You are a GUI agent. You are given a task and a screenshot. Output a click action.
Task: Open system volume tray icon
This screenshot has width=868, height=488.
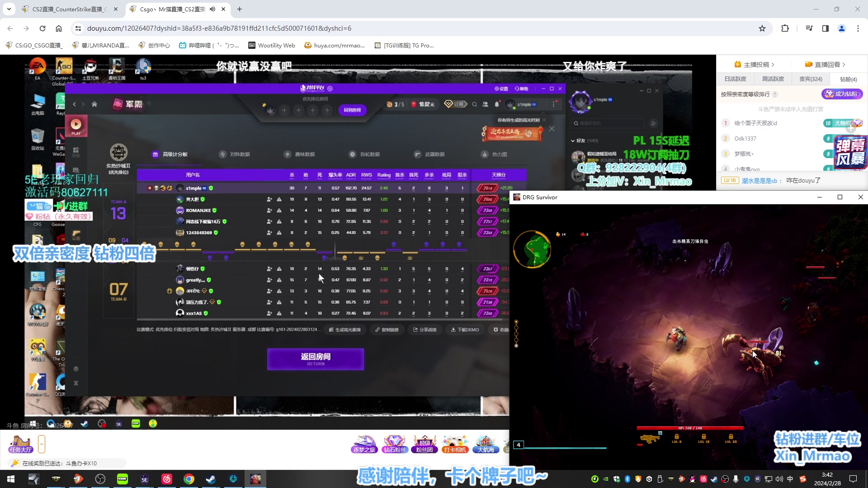779,479
